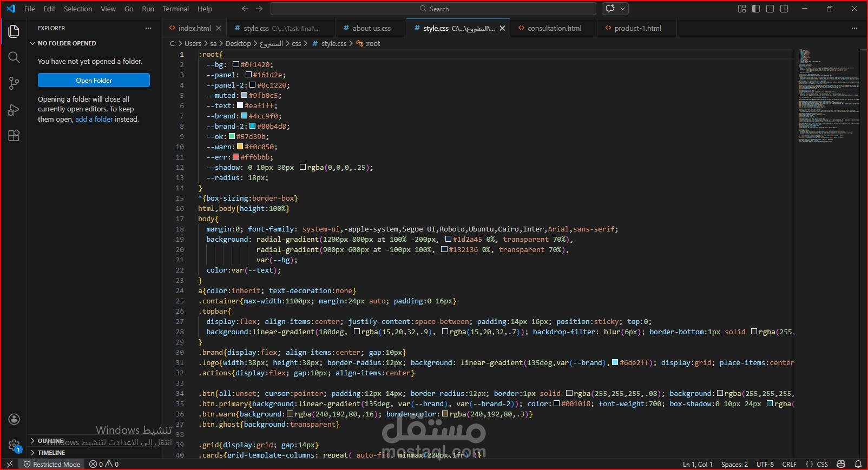This screenshot has width=868, height=470.
Task: Open the Manage settings gear
Action: 14,445
